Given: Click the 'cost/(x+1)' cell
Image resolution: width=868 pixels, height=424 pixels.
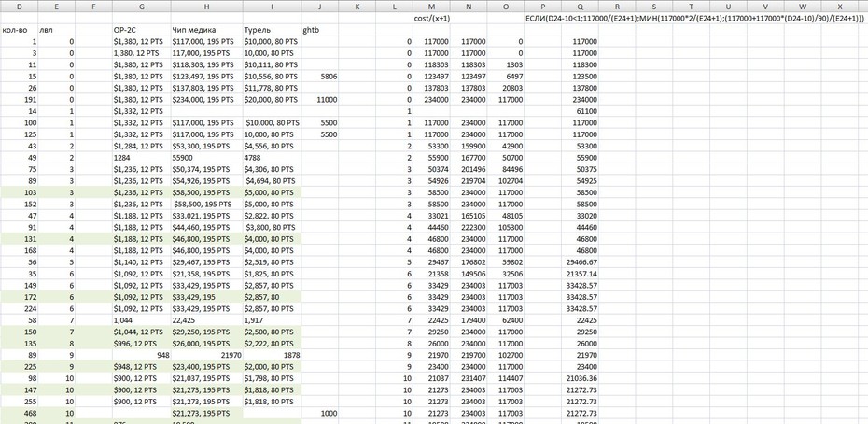Looking at the screenshot, I should point(431,19).
